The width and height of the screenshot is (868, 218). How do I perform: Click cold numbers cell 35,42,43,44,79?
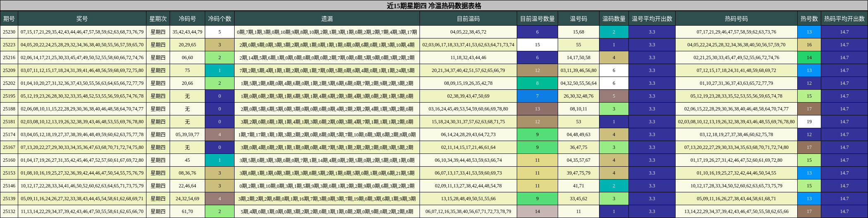(x=187, y=32)
